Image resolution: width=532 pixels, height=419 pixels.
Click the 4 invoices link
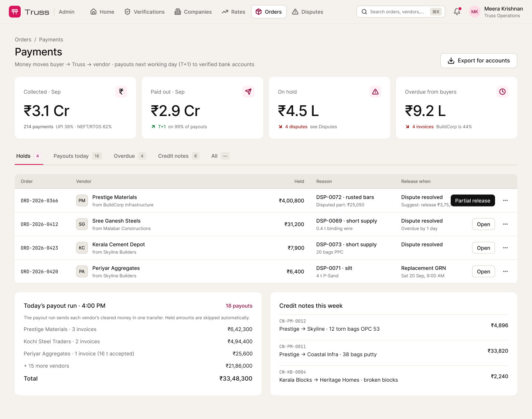click(x=423, y=127)
